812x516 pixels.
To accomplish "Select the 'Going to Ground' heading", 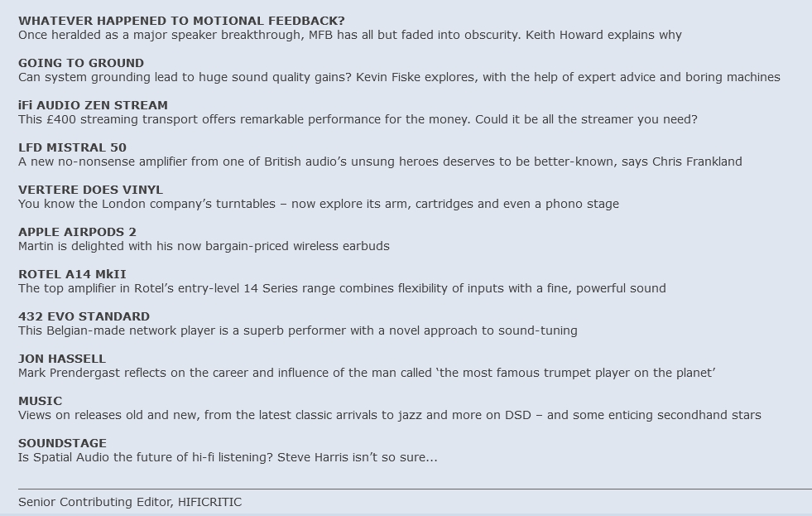I will 81,63.
